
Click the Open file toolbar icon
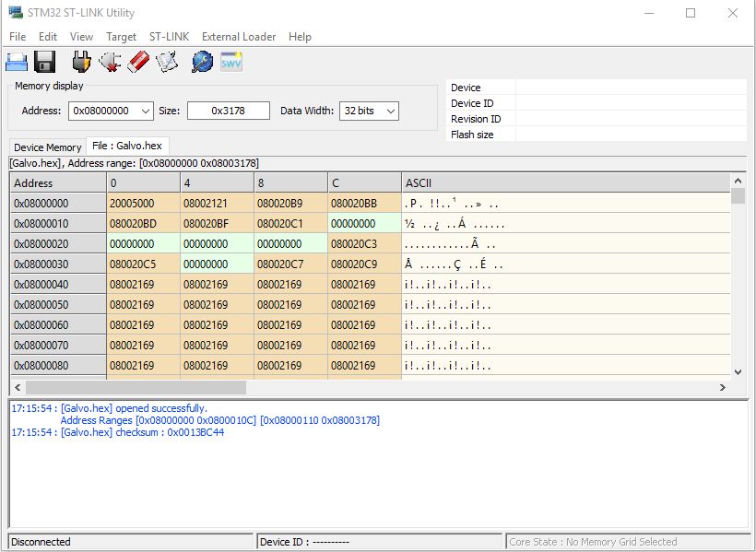(18, 62)
